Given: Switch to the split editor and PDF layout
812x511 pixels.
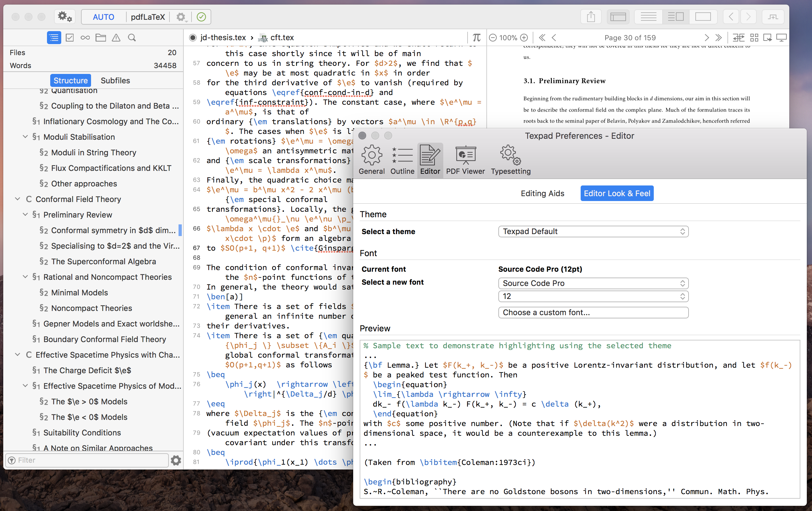Looking at the screenshot, I should click(676, 17).
